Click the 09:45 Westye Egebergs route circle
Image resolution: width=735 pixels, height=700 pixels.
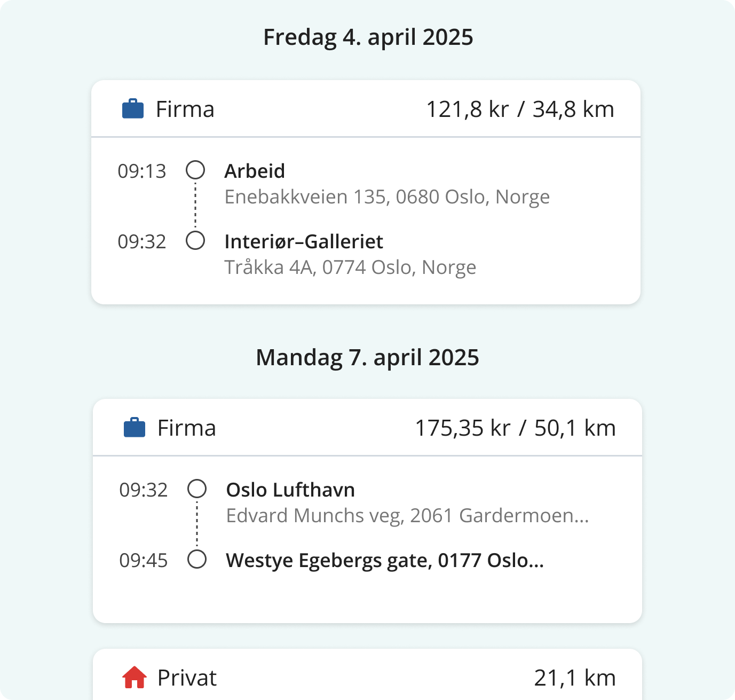(197, 560)
